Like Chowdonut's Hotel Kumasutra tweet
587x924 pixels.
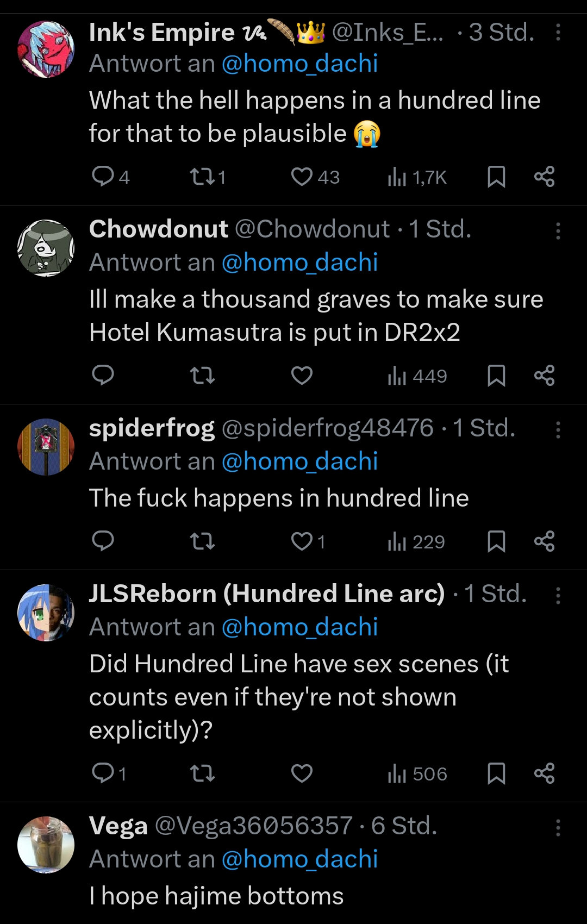pos(302,375)
